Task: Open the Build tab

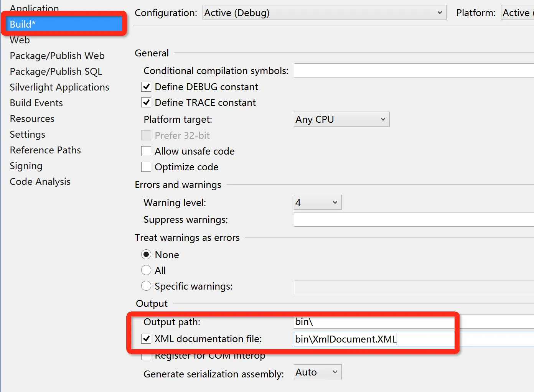Action: click(x=23, y=24)
